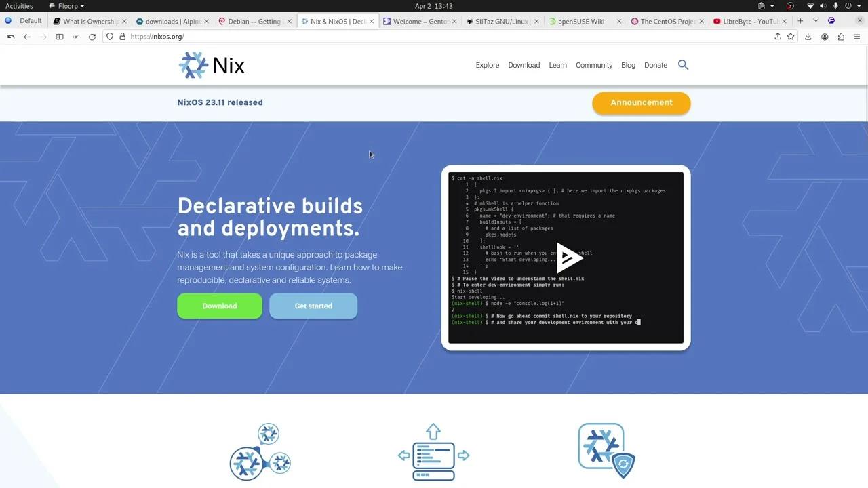Go forward with the forward arrow

[43, 37]
